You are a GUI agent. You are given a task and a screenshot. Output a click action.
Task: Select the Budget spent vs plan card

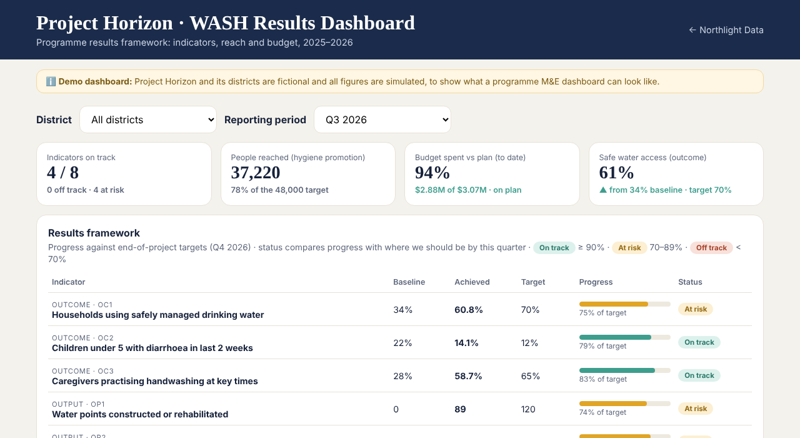pyautogui.click(x=492, y=174)
